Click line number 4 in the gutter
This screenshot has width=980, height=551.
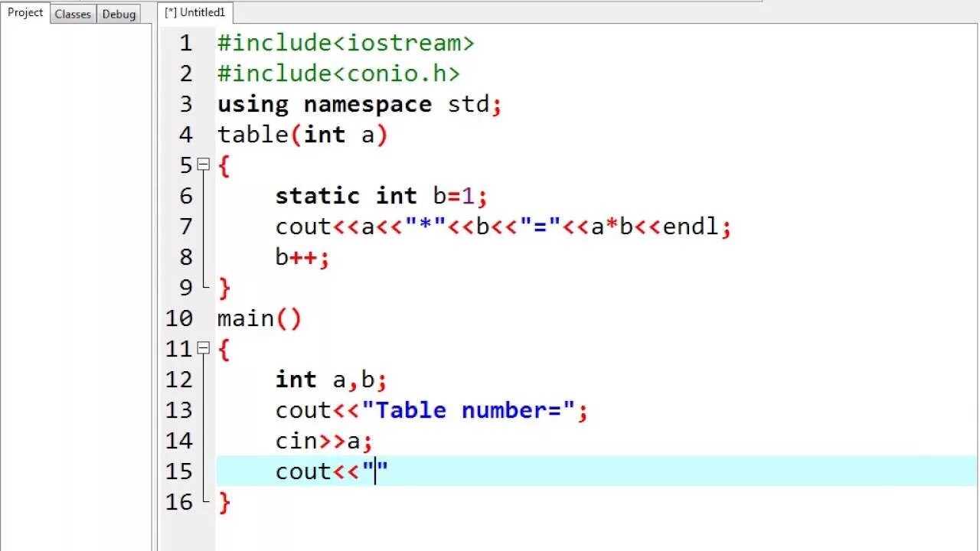186,135
